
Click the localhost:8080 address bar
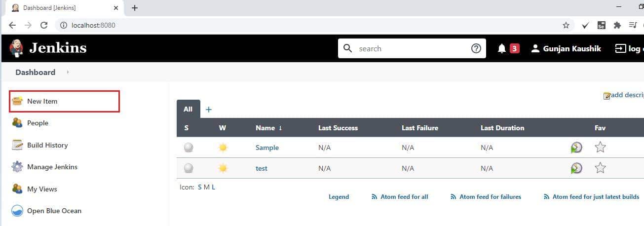(x=93, y=25)
